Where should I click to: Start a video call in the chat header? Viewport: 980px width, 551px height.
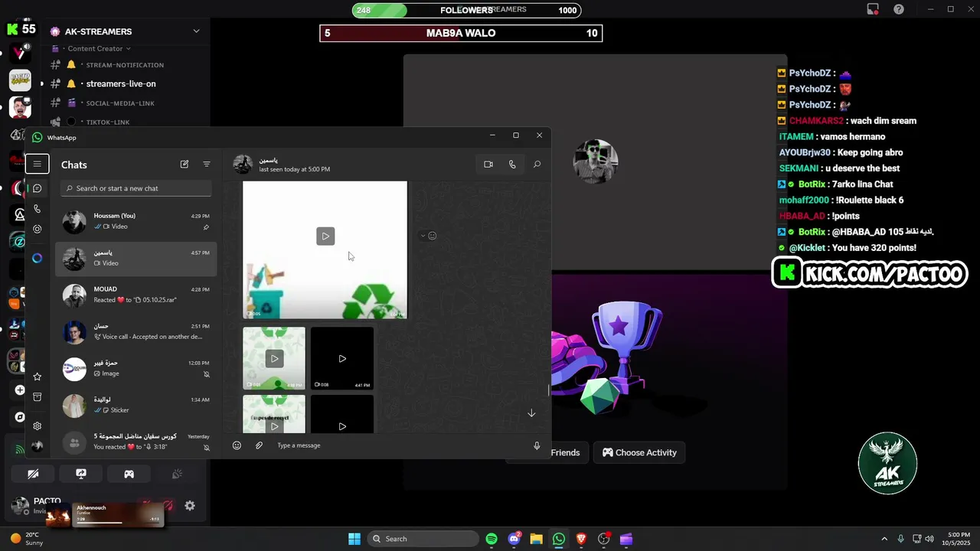click(488, 165)
